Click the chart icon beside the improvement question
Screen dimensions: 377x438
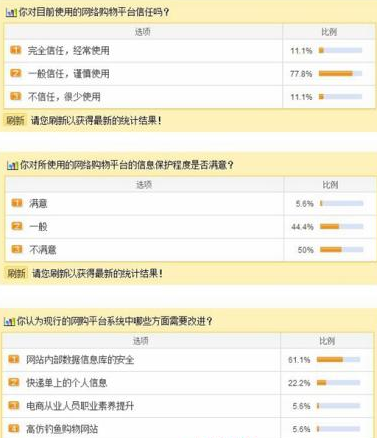(9, 321)
